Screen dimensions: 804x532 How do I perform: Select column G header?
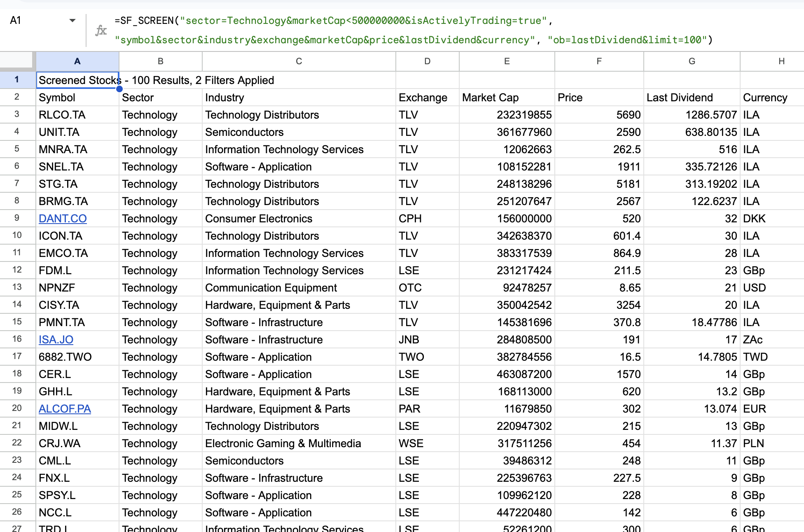[692, 61]
